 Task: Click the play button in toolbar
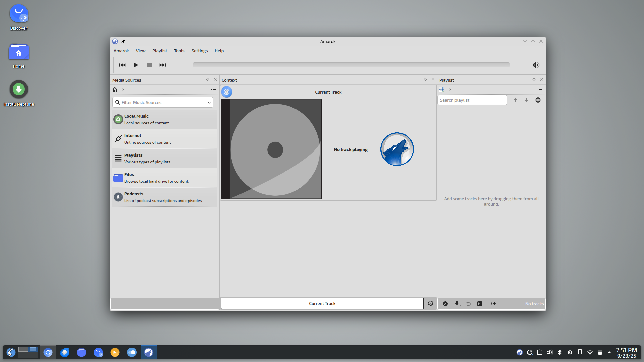[x=136, y=65]
